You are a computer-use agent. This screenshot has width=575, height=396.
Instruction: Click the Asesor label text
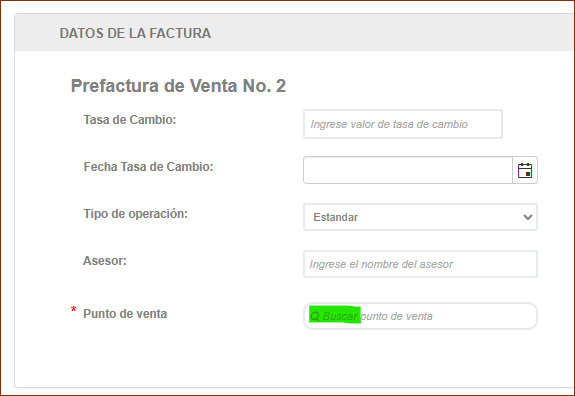point(105,261)
